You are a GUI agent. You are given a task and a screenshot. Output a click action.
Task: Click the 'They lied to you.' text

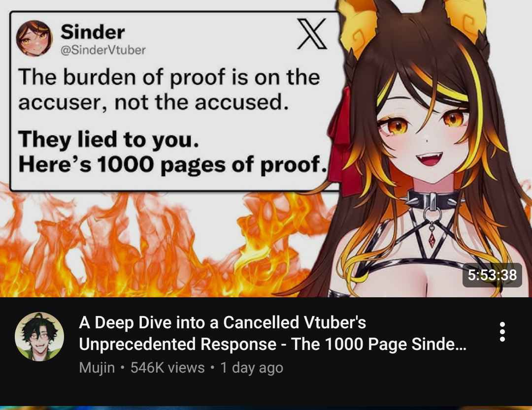tap(108, 140)
